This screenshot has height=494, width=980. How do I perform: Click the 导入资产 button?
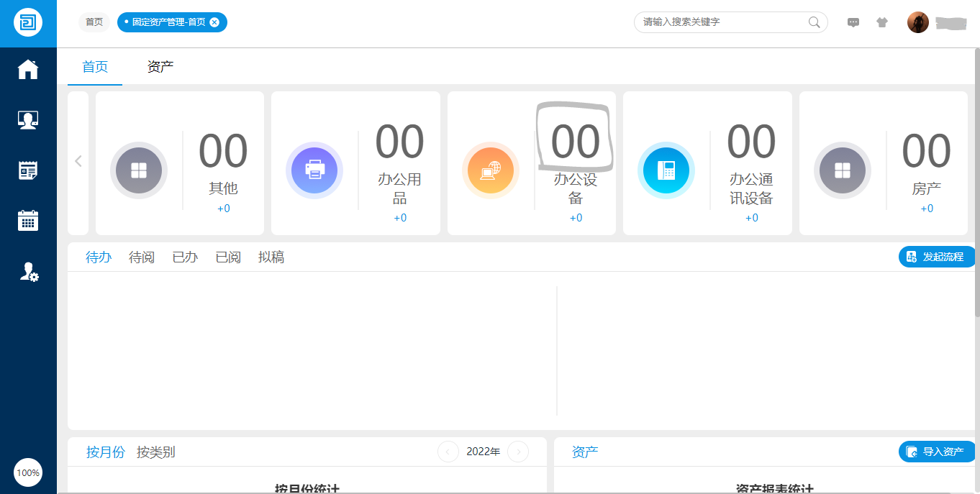pos(936,452)
